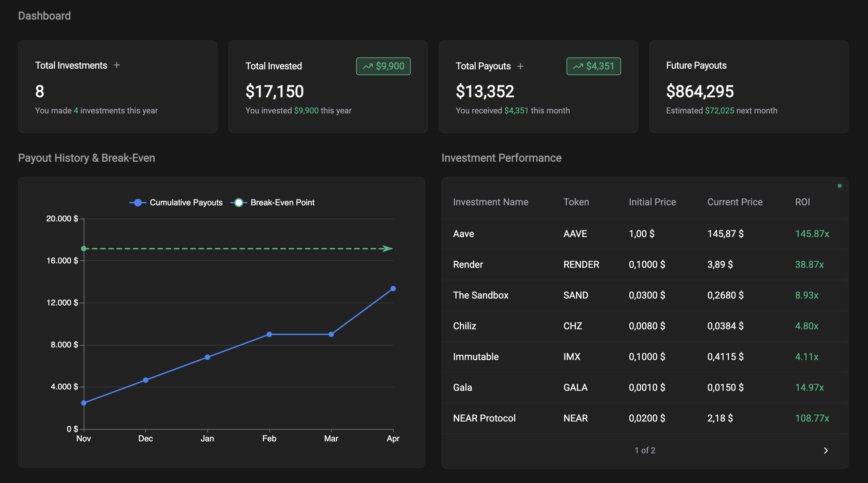Click the plus icon beside Total Payouts
Viewport: 868px width, 483px height.
pyautogui.click(x=521, y=66)
